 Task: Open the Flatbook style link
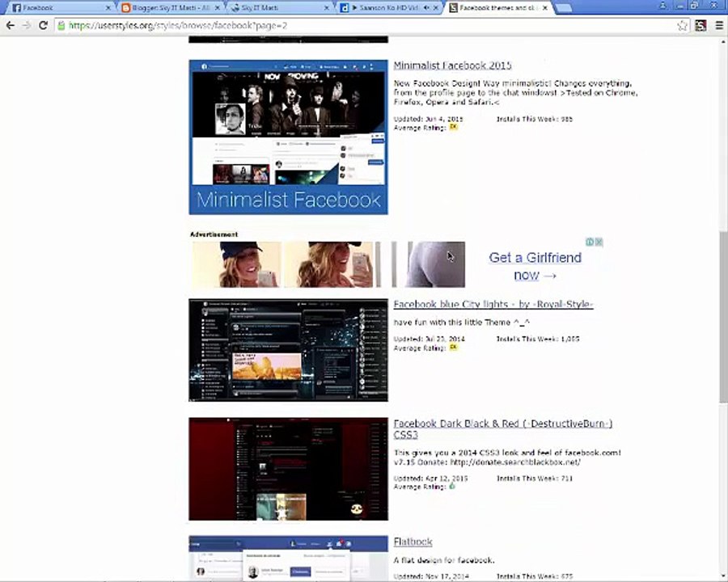click(x=413, y=542)
